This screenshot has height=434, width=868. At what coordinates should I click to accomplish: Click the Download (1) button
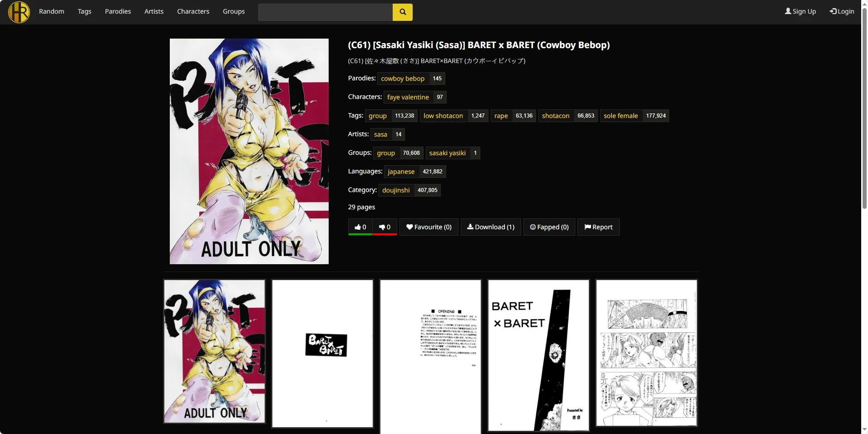[x=491, y=227]
